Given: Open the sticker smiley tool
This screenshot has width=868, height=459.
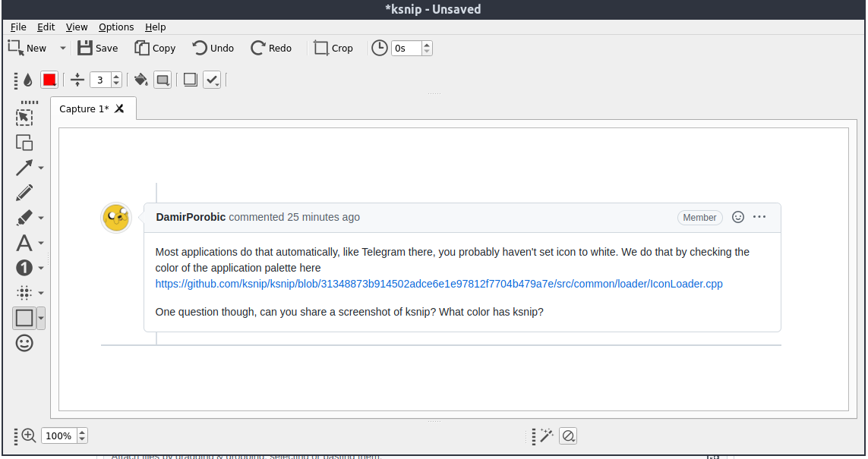Looking at the screenshot, I should coord(24,343).
